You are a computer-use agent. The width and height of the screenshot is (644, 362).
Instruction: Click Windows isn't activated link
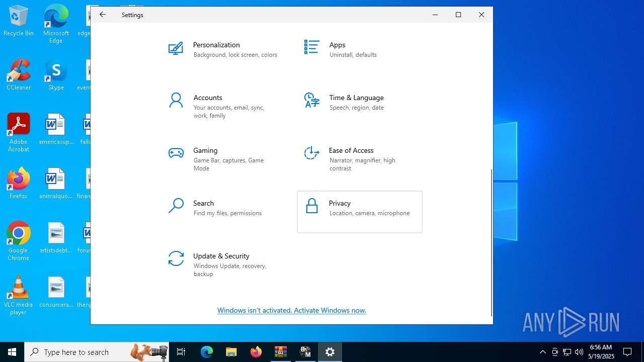click(x=292, y=310)
